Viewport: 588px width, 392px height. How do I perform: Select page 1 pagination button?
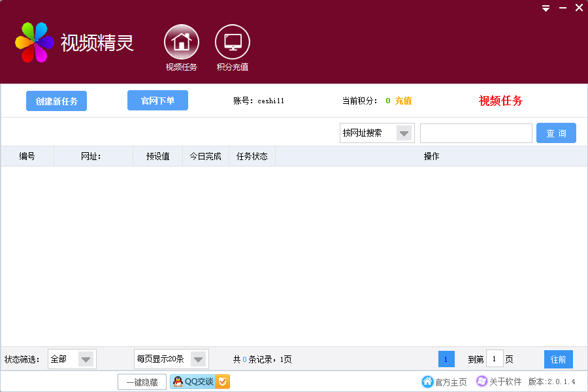coord(446,359)
